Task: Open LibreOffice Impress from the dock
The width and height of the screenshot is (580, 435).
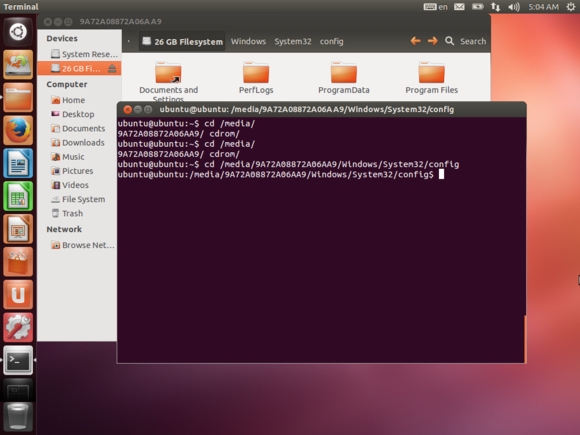Action: (x=18, y=229)
